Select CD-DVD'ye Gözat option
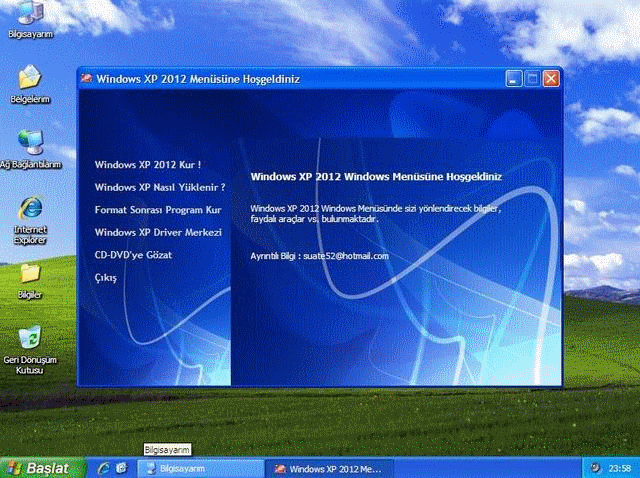 133,255
